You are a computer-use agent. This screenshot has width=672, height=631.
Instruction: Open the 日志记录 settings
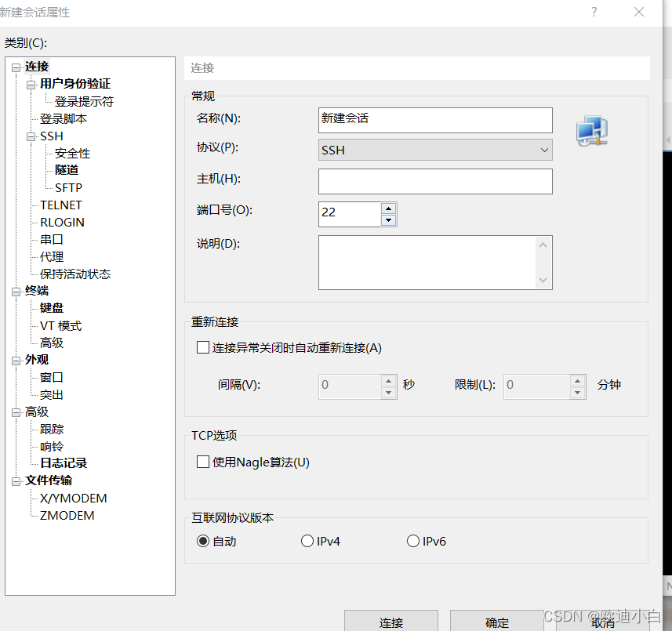tap(63, 462)
